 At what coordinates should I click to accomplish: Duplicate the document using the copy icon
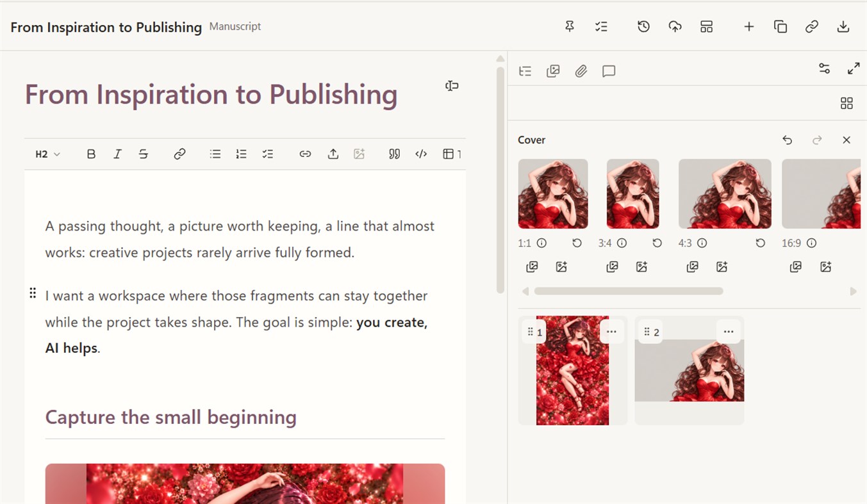click(x=780, y=26)
